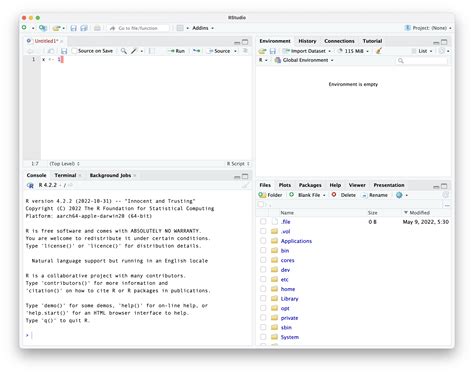Open the Project: (None) dropdown
The height and width of the screenshot is (374, 474).
click(x=428, y=28)
